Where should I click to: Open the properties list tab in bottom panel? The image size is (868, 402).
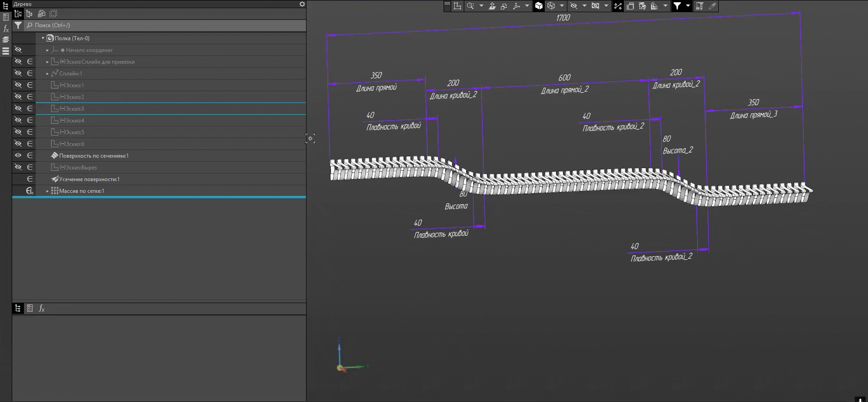[30, 308]
